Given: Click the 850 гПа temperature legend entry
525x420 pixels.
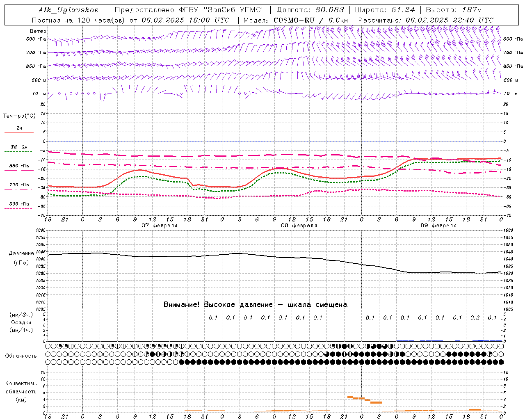Looking at the screenshot, I should point(19,166).
